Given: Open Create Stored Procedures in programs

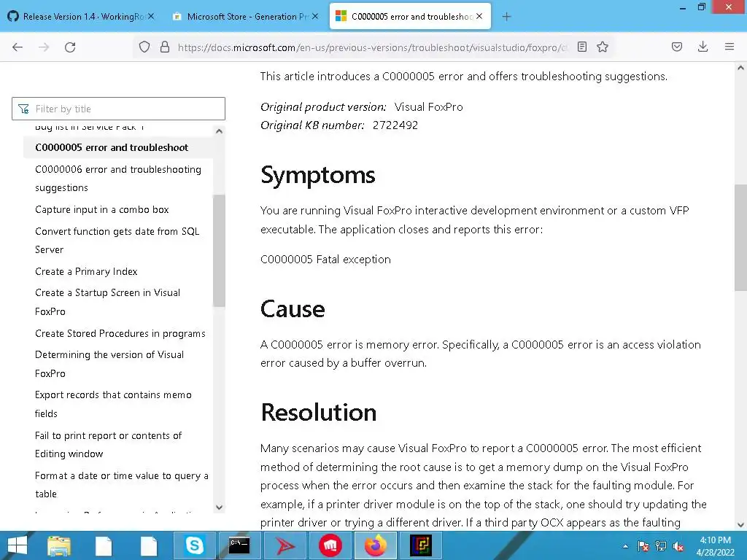Looking at the screenshot, I should pos(120,333).
